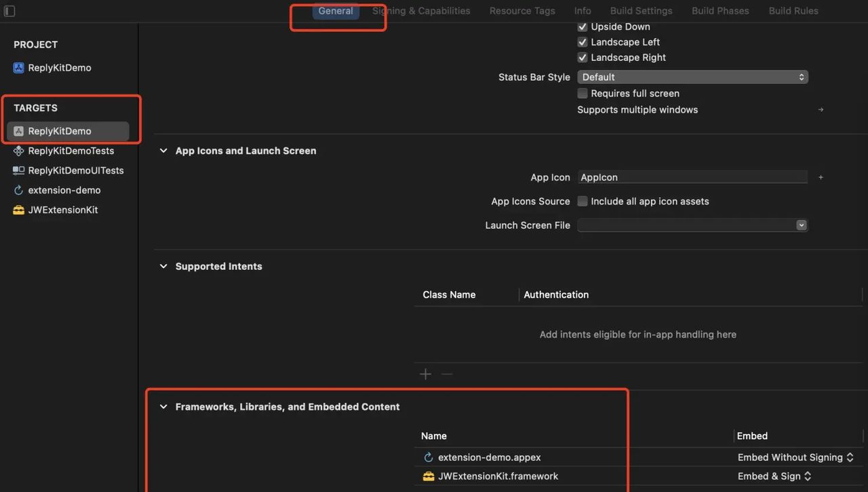Click the add intent plus button

(425, 374)
